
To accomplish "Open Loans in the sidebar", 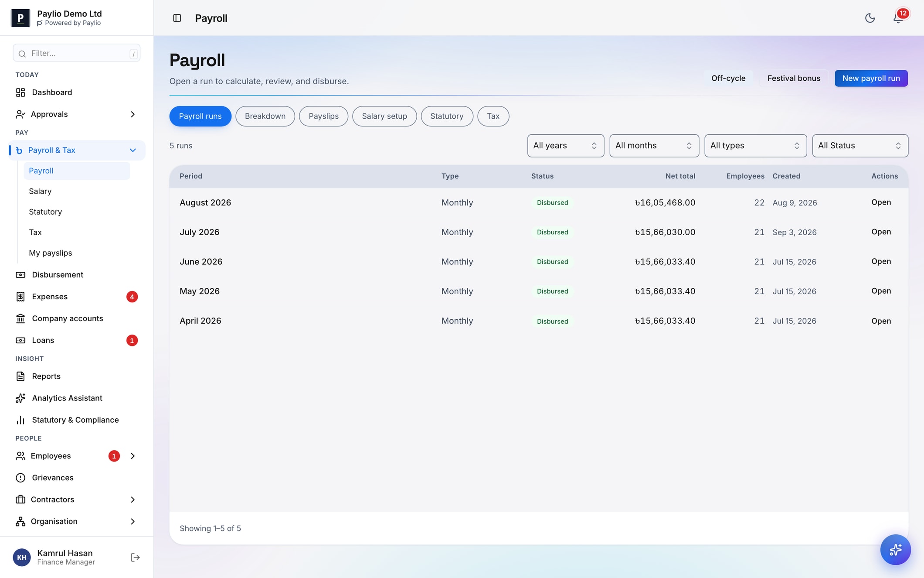I will [x=76, y=340].
